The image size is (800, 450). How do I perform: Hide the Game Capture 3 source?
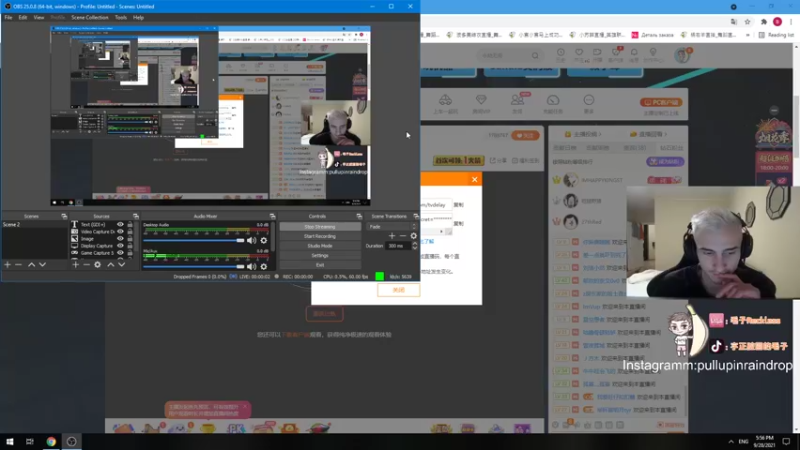click(x=120, y=253)
